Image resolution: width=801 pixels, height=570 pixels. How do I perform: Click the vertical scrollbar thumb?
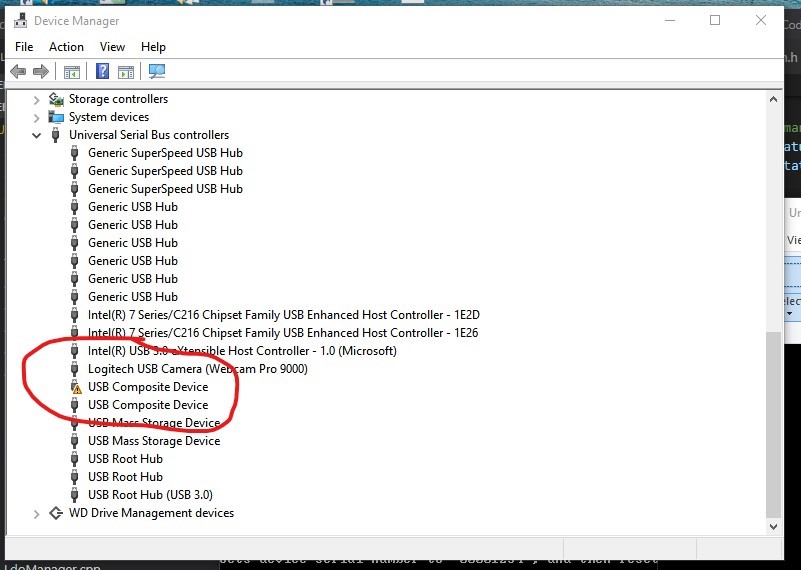coord(773,424)
